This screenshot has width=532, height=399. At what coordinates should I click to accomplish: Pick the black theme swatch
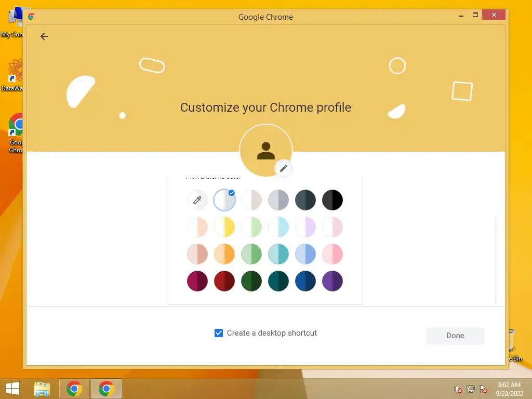(332, 200)
